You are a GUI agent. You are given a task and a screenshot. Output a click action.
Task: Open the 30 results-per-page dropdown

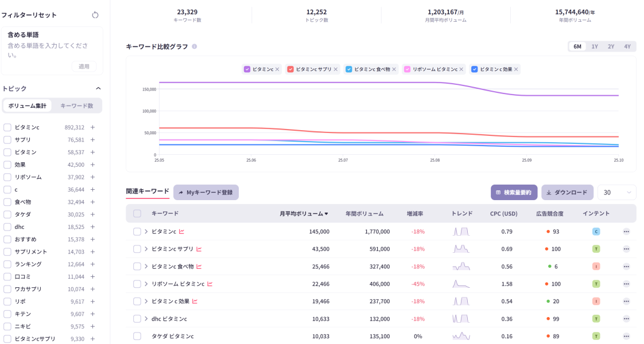616,192
